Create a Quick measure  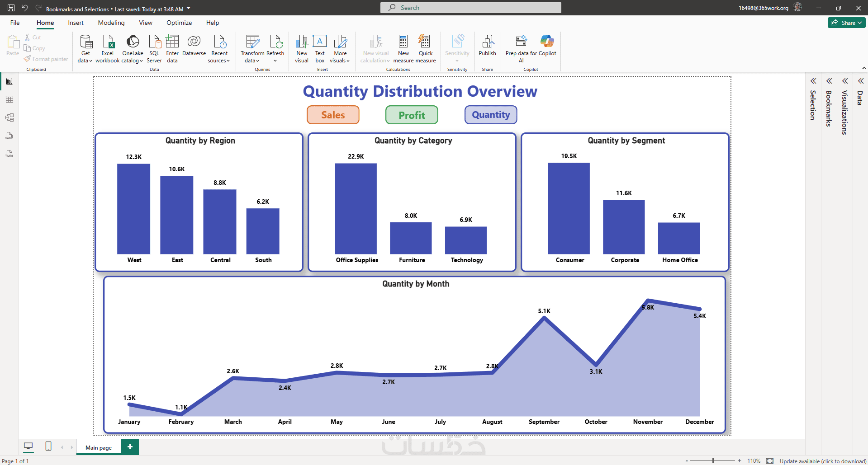point(426,49)
